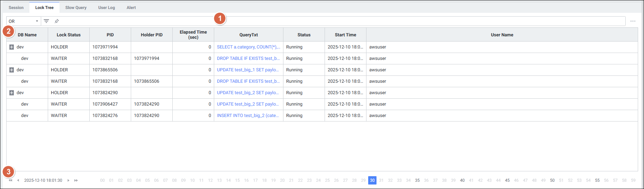
Task: Expand HOLDER row with PID 1073865506
Action: pos(11,70)
